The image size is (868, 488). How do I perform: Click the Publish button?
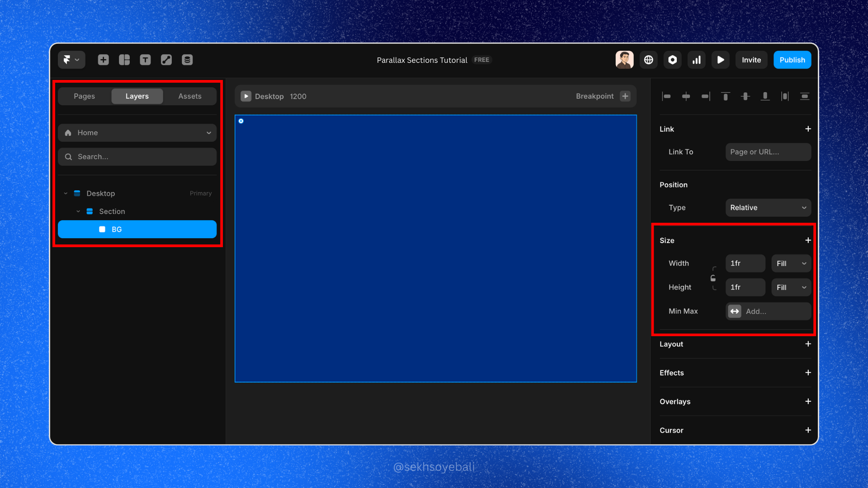tap(792, 60)
